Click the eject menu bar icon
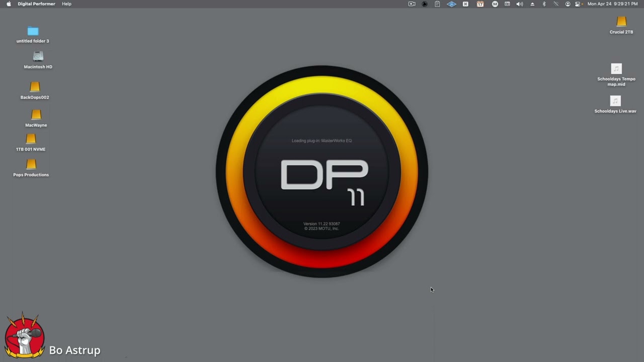This screenshot has width=644, height=362. (532, 4)
